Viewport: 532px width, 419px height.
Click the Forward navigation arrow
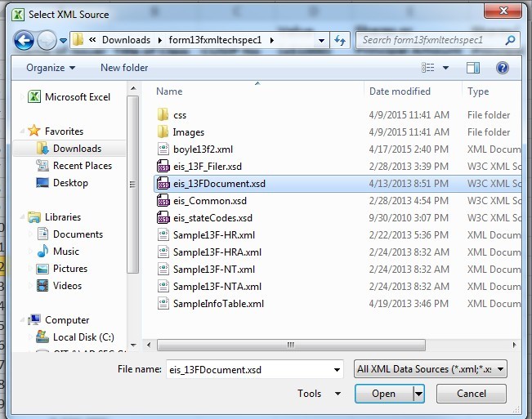[47, 40]
